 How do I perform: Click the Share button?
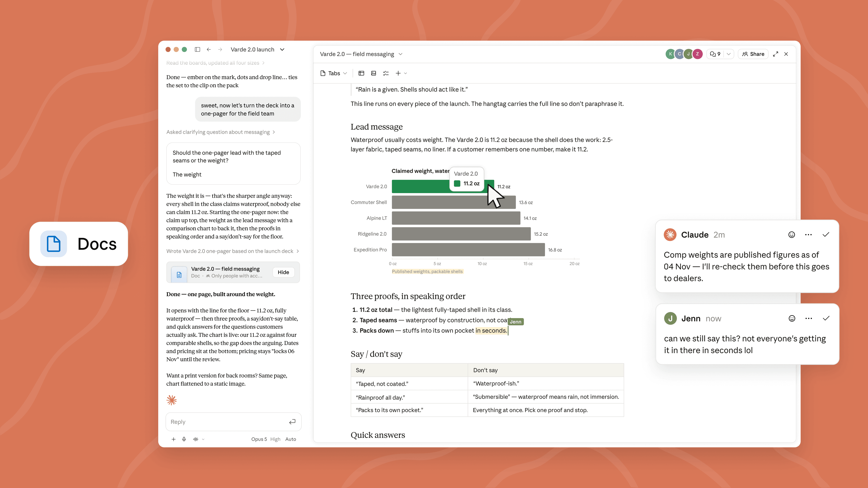(753, 54)
